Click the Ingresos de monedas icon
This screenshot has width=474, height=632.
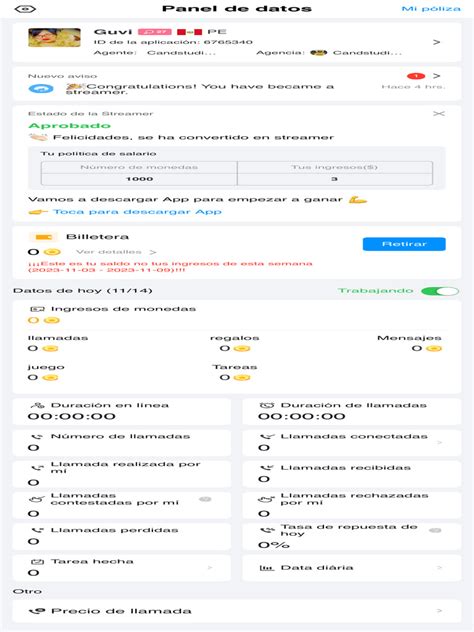pos(37,309)
